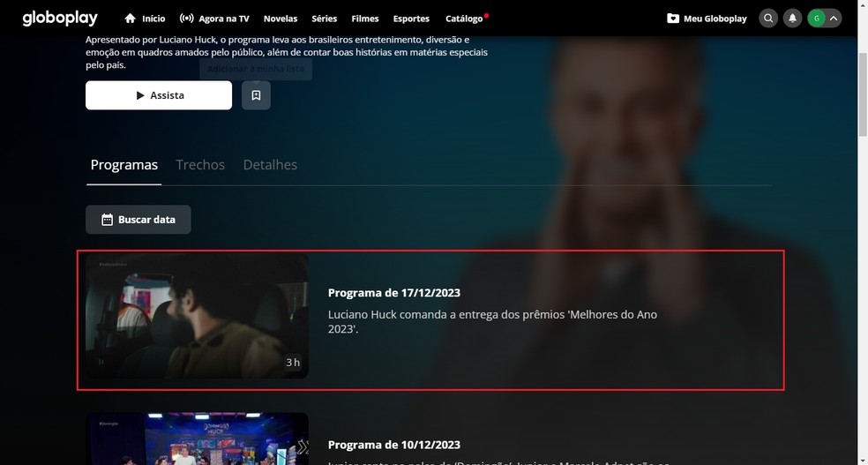Open the Filmes menu item

click(365, 19)
